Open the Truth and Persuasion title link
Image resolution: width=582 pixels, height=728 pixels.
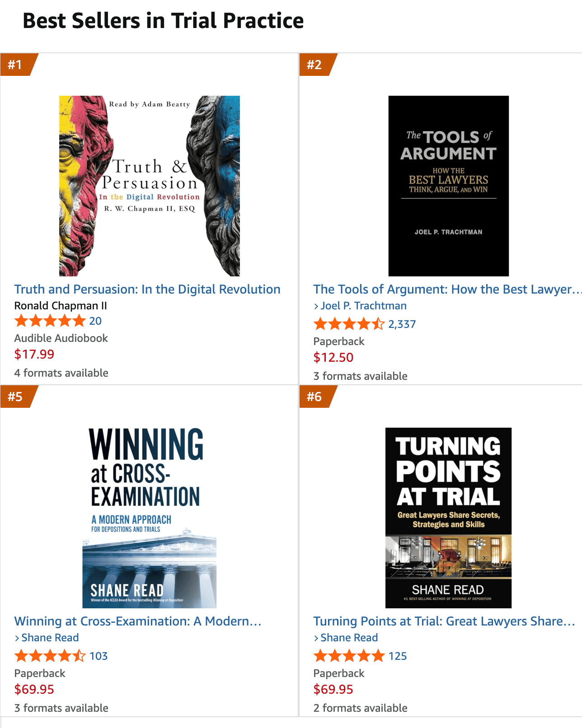[x=147, y=289]
